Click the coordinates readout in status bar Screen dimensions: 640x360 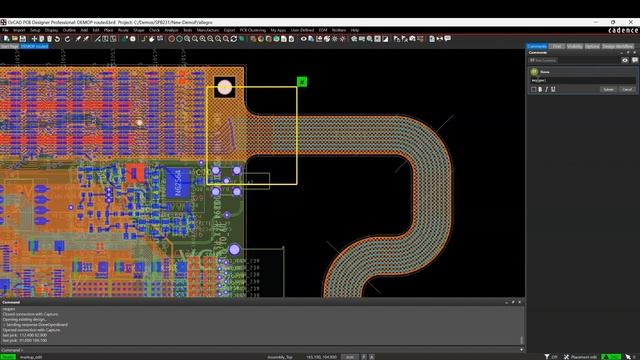pyautogui.click(x=321, y=357)
